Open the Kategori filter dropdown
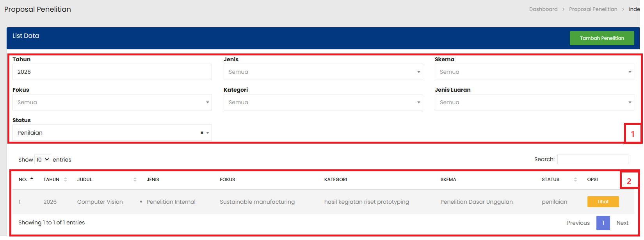 [x=323, y=102]
